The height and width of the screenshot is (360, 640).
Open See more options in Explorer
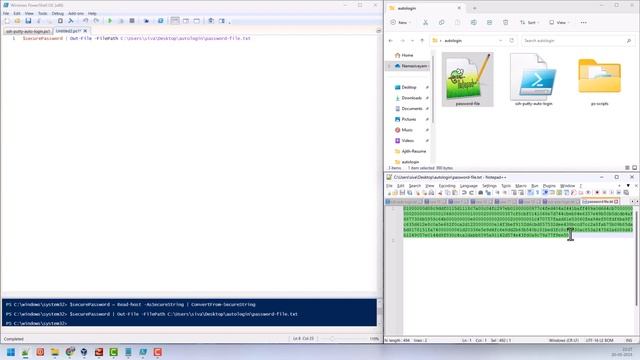point(584,22)
